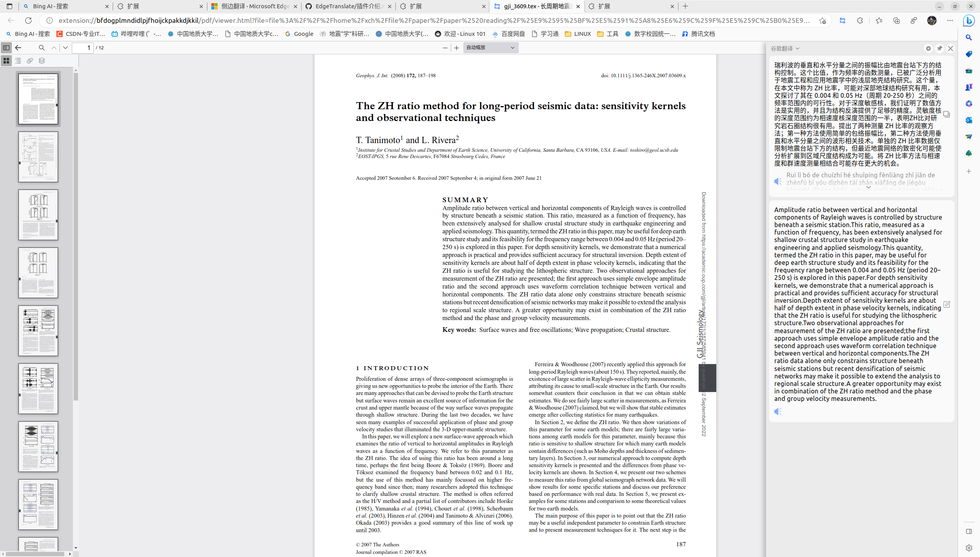Open the LINUX bookmarks folder
Image resolution: width=980 pixels, height=557 pixels.
(x=578, y=34)
